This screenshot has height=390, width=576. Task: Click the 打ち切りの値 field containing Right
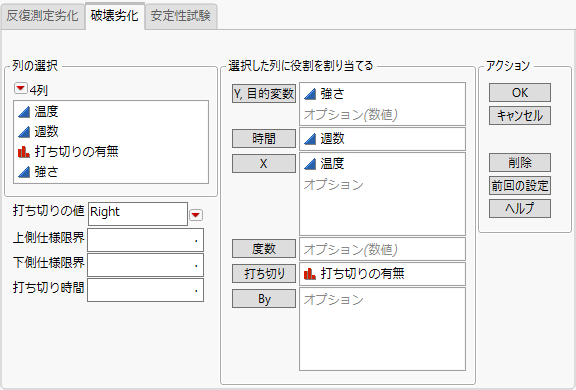(138, 214)
